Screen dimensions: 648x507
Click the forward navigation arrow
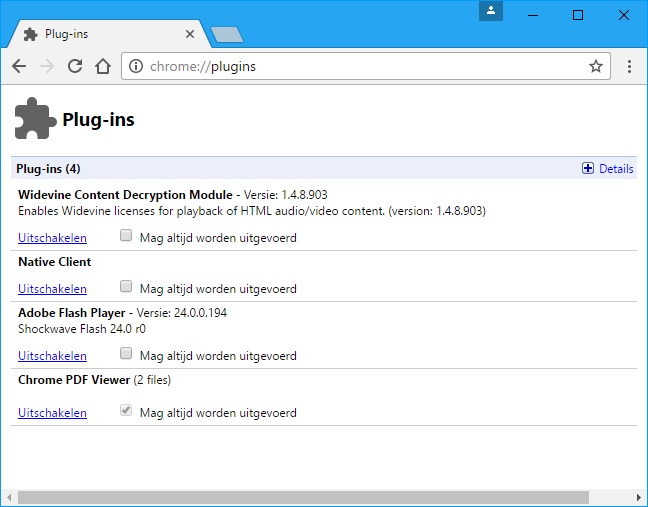[47, 66]
